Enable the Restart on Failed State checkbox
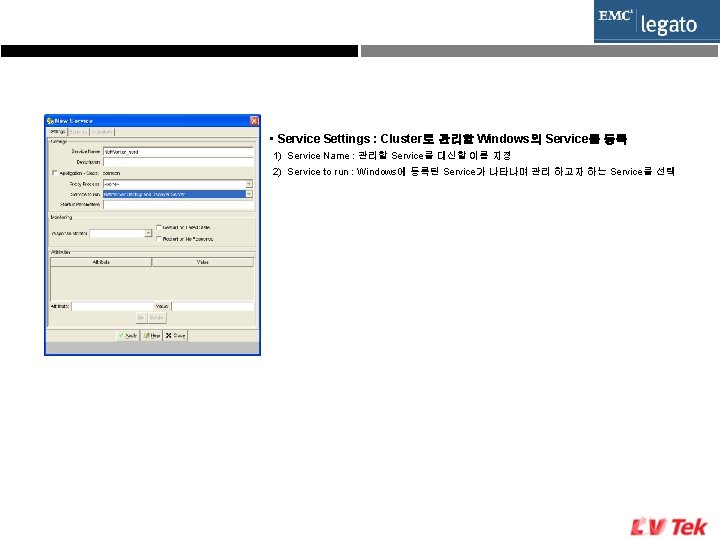 pos(159,227)
